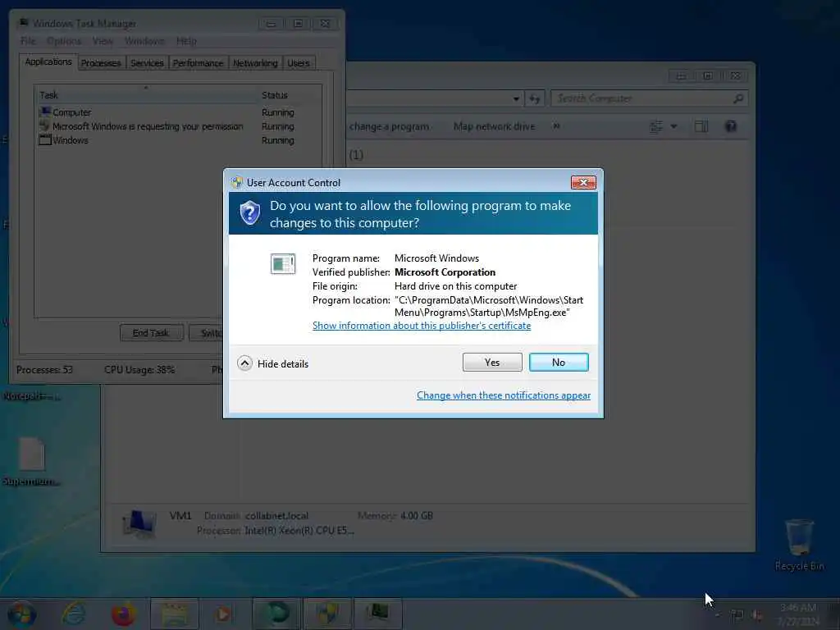This screenshot has height=630, width=840.
Task: Switch to Performance tab in Task Manager
Action: click(x=198, y=62)
